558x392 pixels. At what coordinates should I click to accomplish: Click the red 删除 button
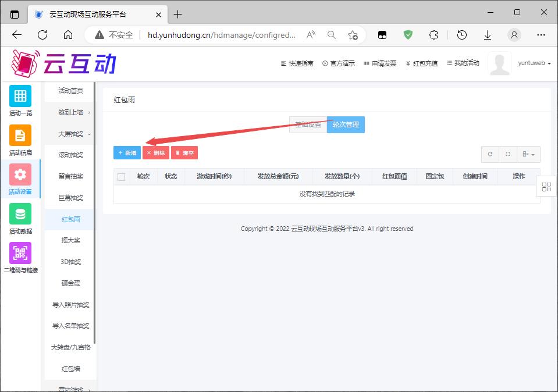(x=156, y=153)
